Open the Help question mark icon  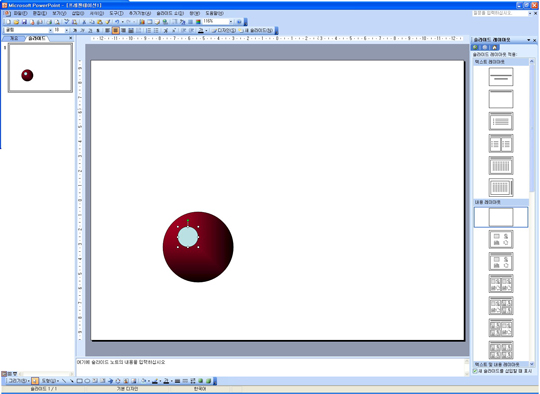(x=239, y=22)
